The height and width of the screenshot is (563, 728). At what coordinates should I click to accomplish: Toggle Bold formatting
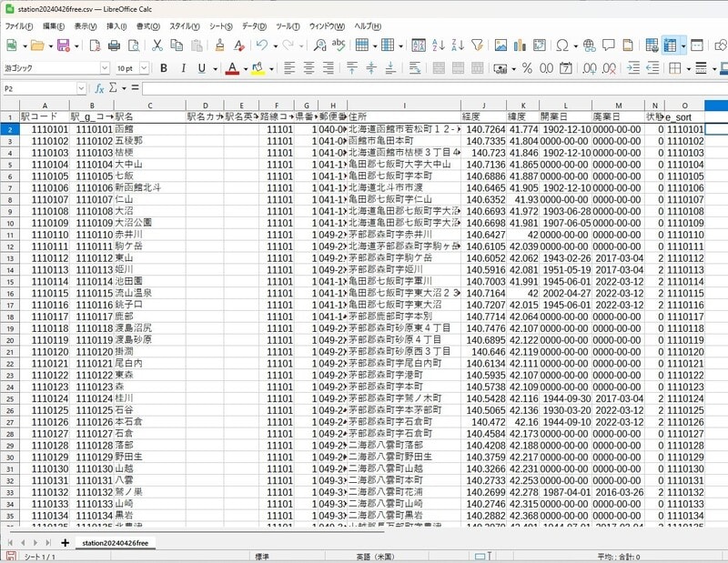coord(164,68)
